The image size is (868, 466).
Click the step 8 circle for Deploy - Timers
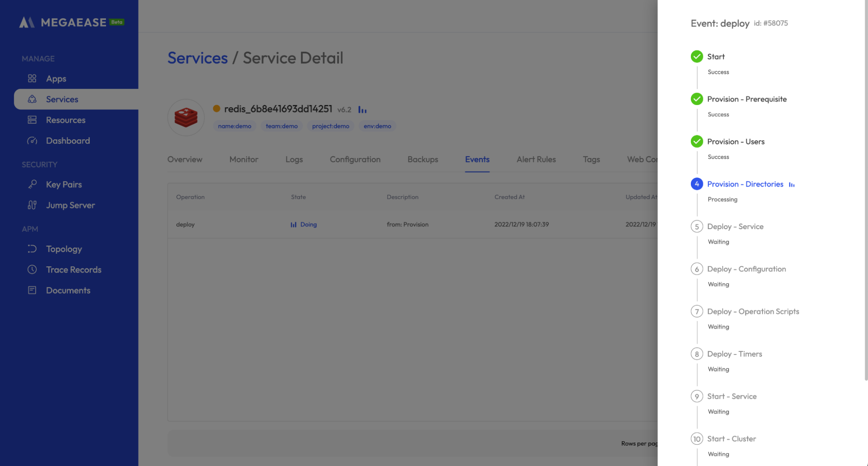click(697, 354)
